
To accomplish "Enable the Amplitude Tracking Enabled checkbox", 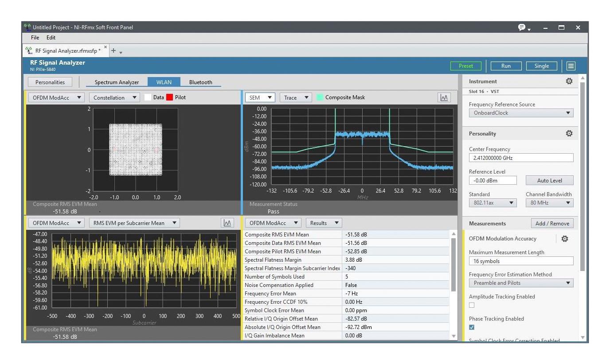I will point(472,305).
